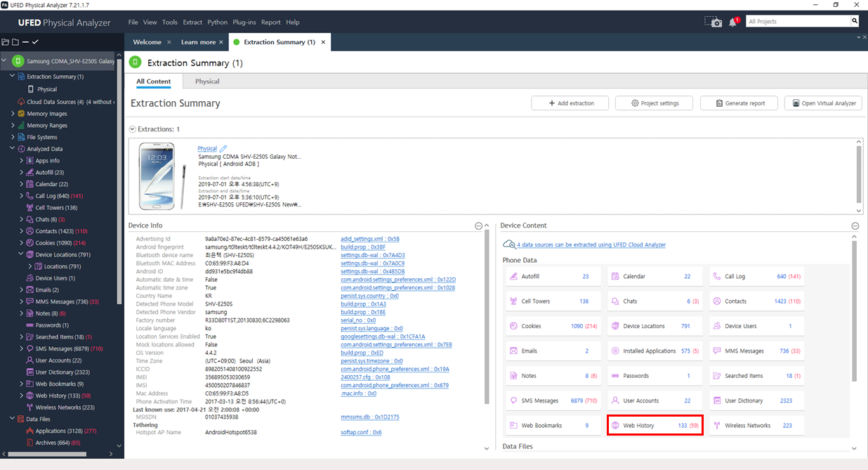Click the Applications icon under Data Files
The image size is (868, 470).
tap(29, 431)
